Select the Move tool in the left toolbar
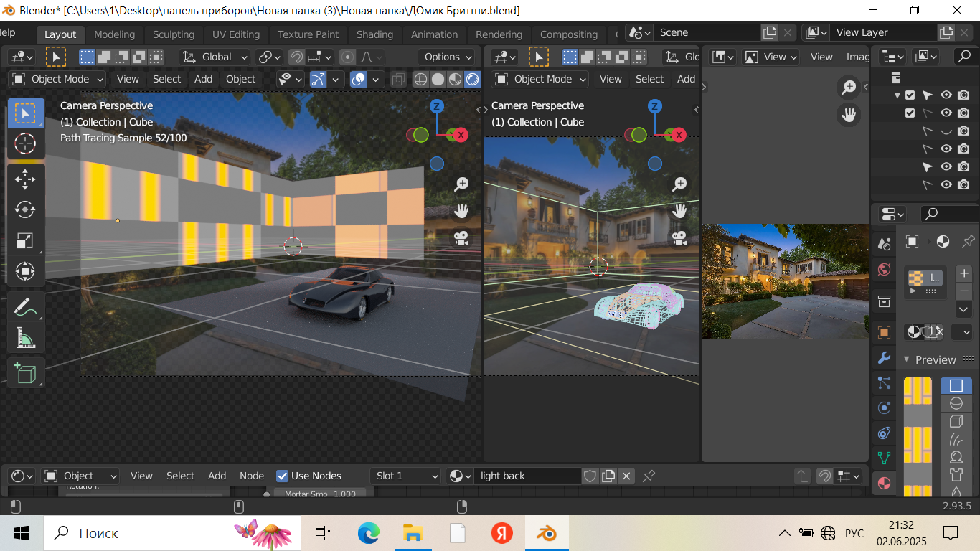980x551 pixels. [x=25, y=179]
